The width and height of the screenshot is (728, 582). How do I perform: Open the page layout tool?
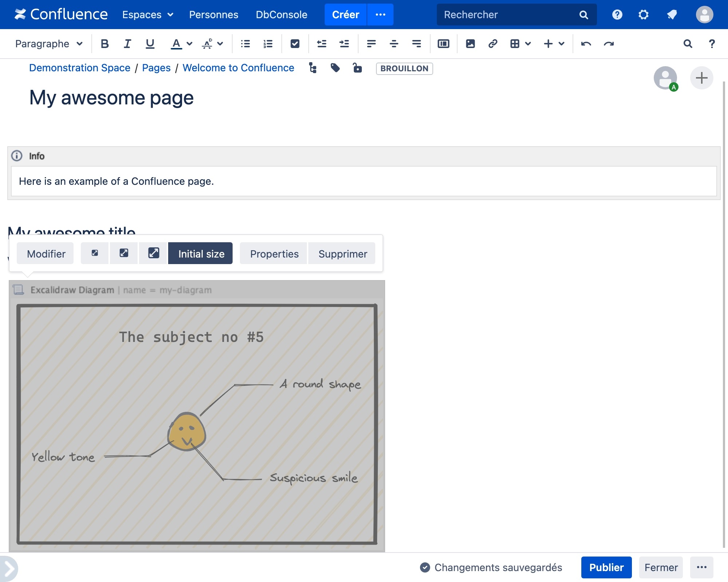coord(443,44)
